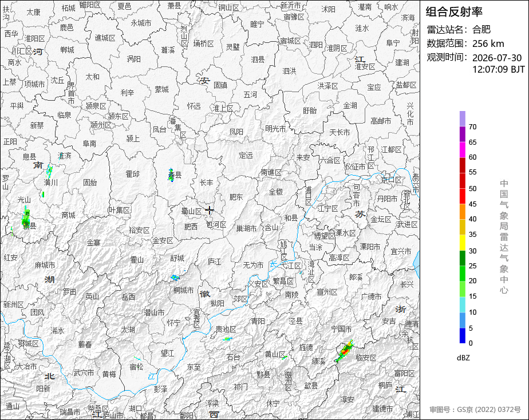
Task: Click the strong red echo near 临安区
Action: point(345,351)
